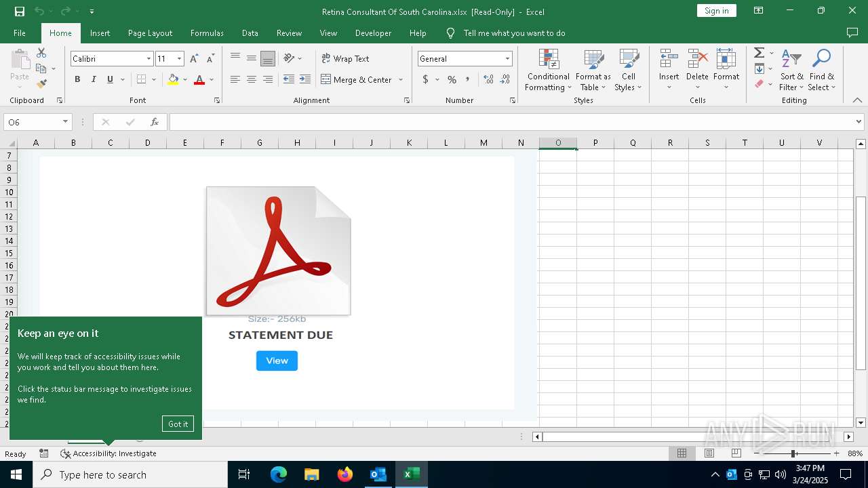Image resolution: width=868 pixels, height=488 pixels.
Task: Apply cell borders icon
Action: 141,79
